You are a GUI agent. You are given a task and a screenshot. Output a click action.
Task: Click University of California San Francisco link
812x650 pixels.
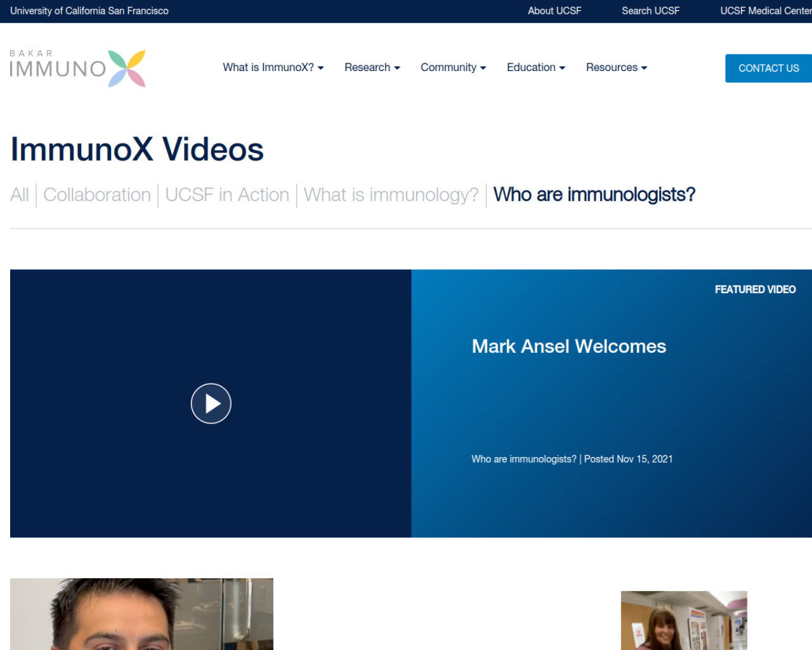(89, 11)
